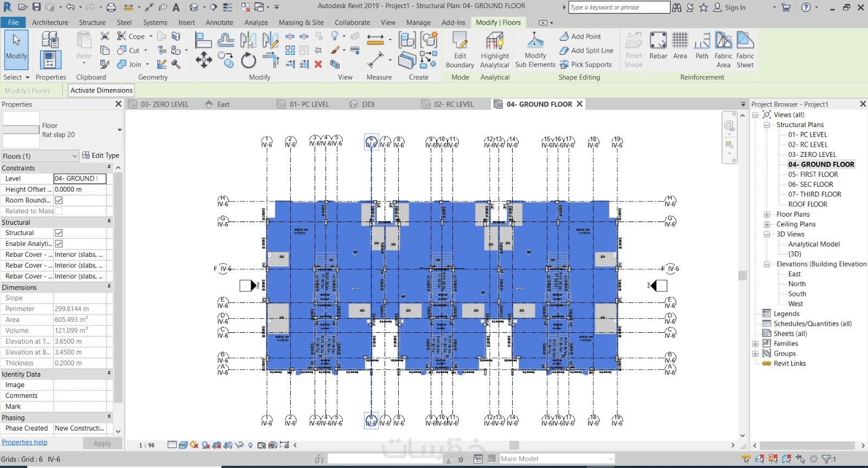Click the Save icon in quick access toolbar
Viewport: 868px width, 468px height.
coord(36,7)
